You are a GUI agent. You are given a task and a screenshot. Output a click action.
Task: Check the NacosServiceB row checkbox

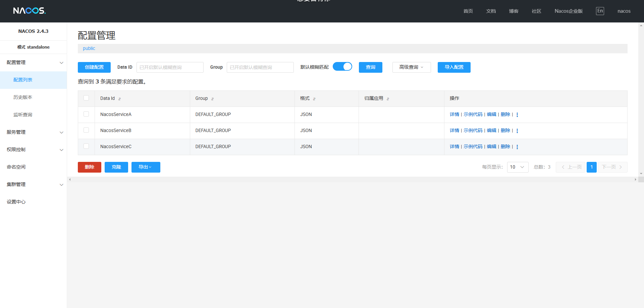tap(86, 130)
